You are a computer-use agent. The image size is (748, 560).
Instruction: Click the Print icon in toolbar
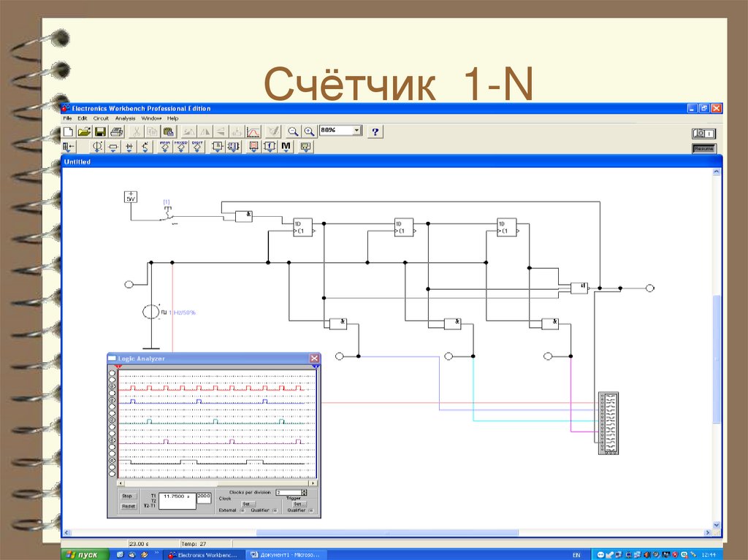[116, 131]
